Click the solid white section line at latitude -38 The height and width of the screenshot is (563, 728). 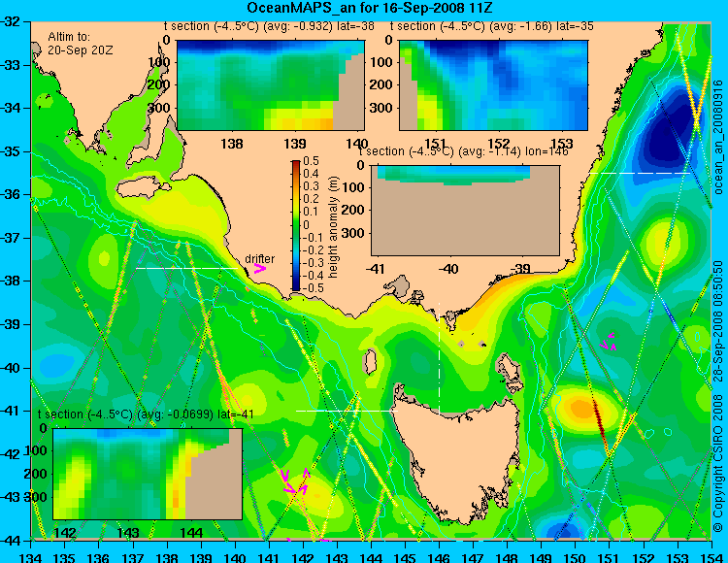(186, 268)
